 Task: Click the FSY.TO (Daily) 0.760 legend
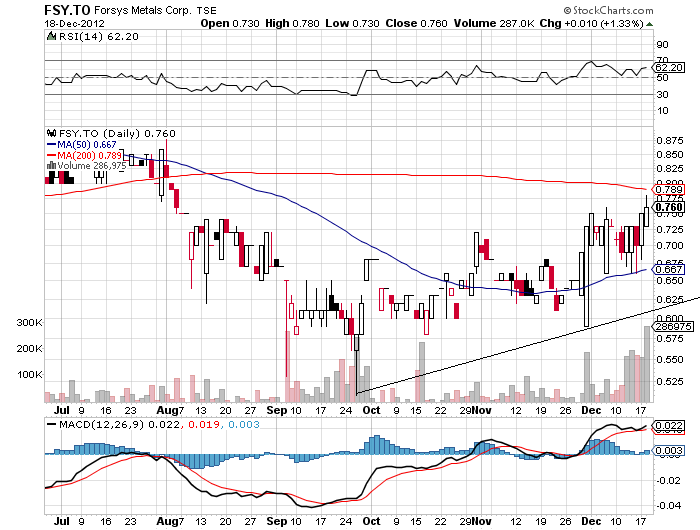[x=117, y=133]
